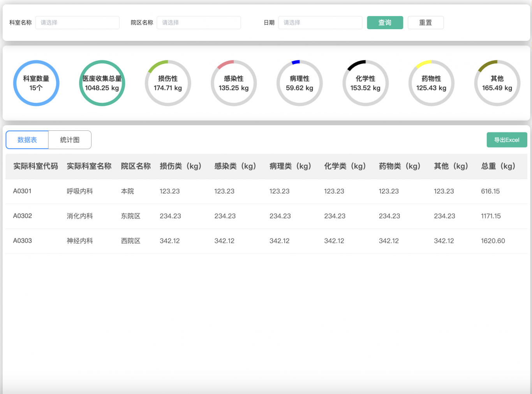Click the 感染类（kg） column header
This screenshot has height=394, width=532.
click(235, 166)
